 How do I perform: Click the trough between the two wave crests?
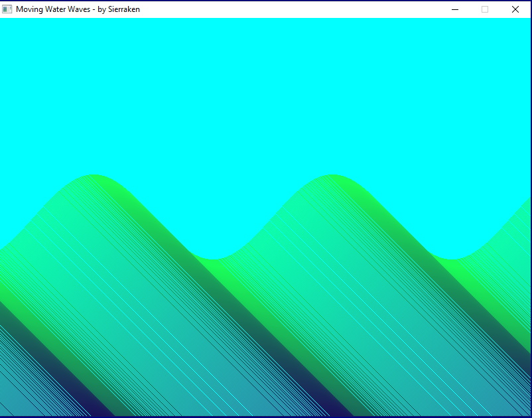coord(214,261)
